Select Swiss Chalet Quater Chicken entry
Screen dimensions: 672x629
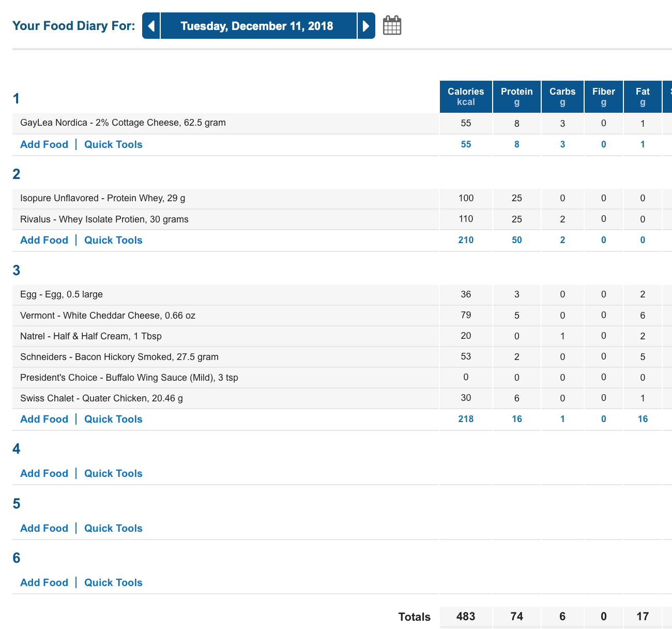coord(101,398)
